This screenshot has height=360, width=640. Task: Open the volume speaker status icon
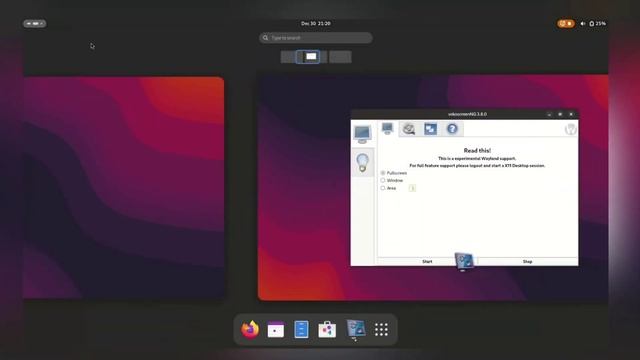coord(582,24)
